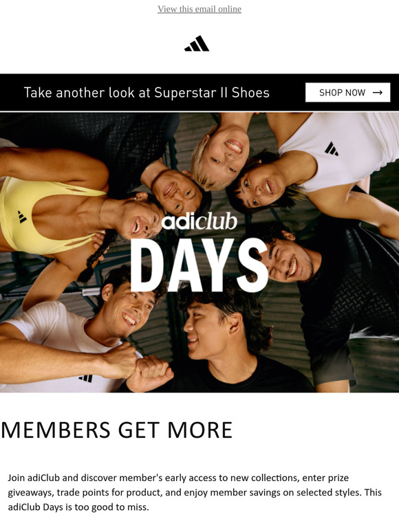
Task: Select the 'Take another look at Superstar II Shoes' text
Action: [147, 93]
